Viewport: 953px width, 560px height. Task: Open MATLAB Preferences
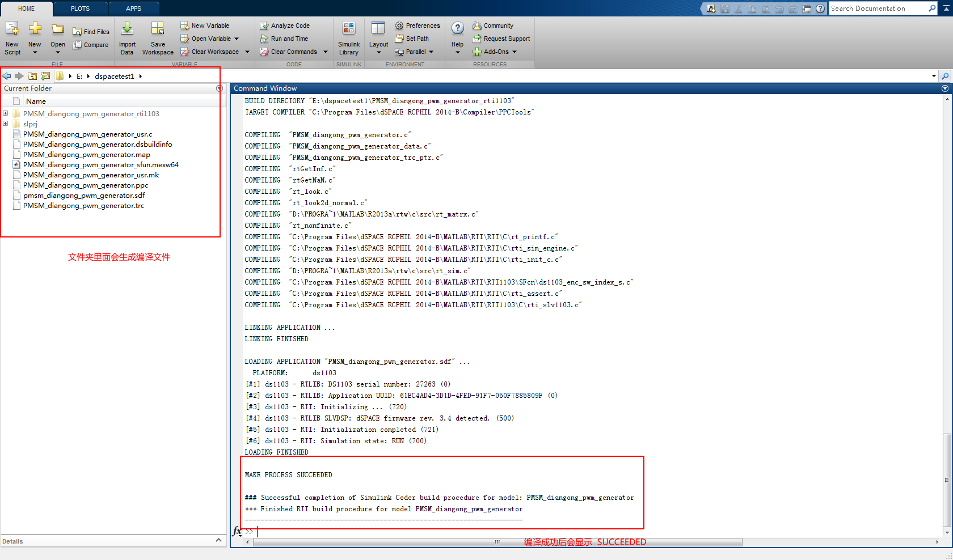coord(418,26)
